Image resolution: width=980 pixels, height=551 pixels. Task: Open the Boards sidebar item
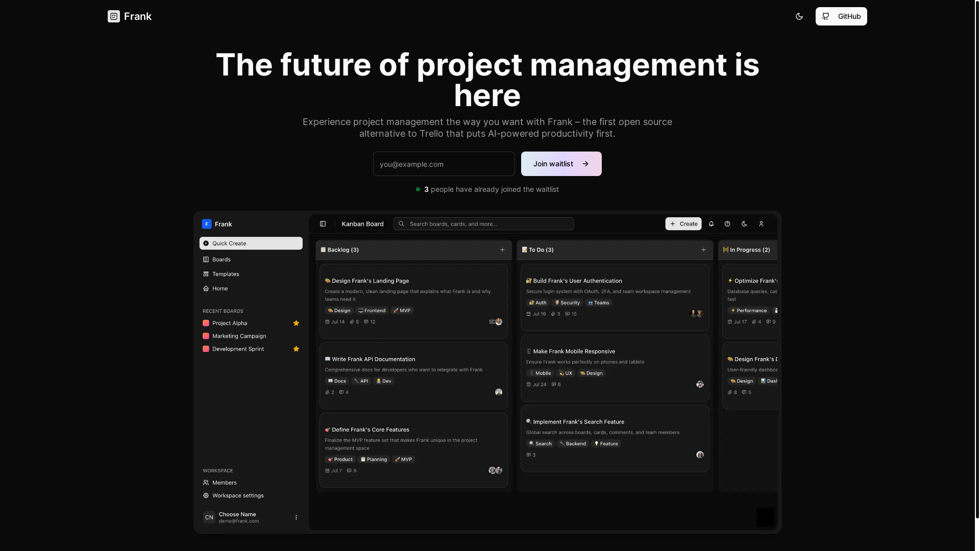251,259
